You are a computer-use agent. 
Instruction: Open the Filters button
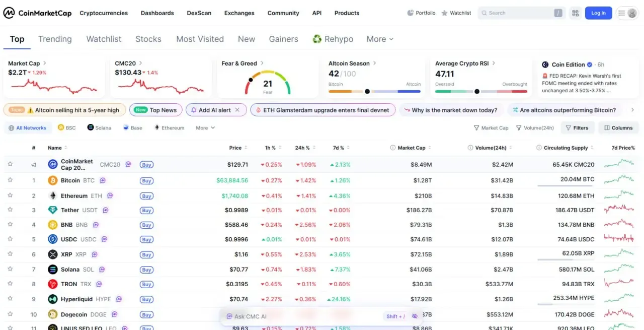pos(578,128)
